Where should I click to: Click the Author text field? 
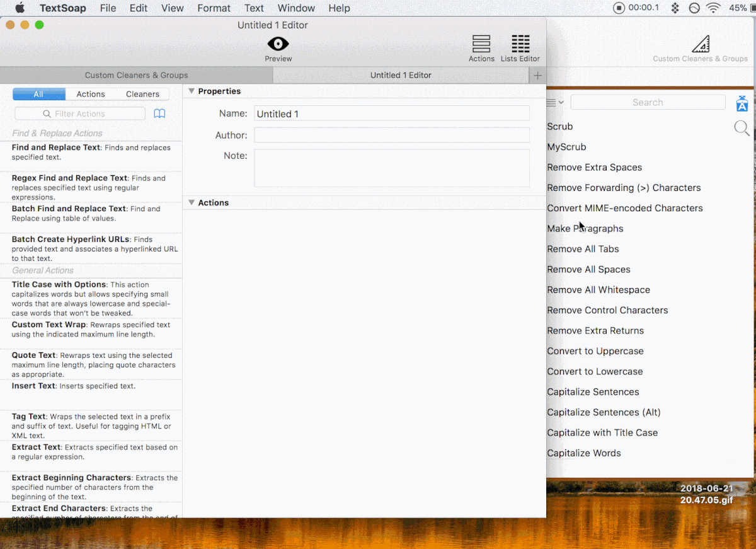[x=392, y=135]
